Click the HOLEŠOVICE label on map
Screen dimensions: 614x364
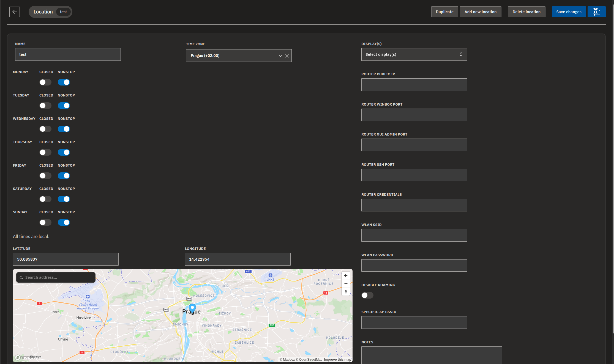204,296
